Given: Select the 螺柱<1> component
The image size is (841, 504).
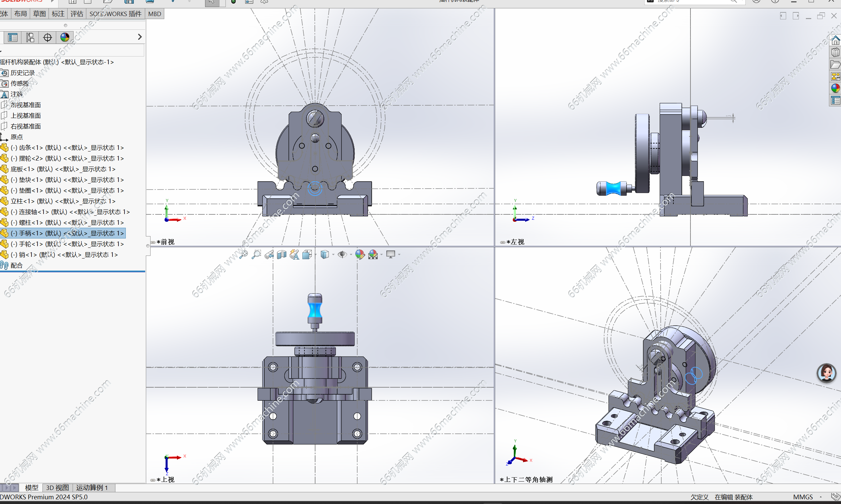Looking at the screenshot, I should [67, 222].
